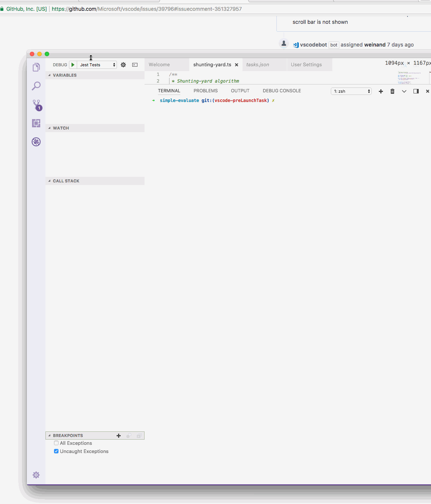Open the Jest Tests configuration dropdown
The image size is (431, 504).
(x=96, y=64)
